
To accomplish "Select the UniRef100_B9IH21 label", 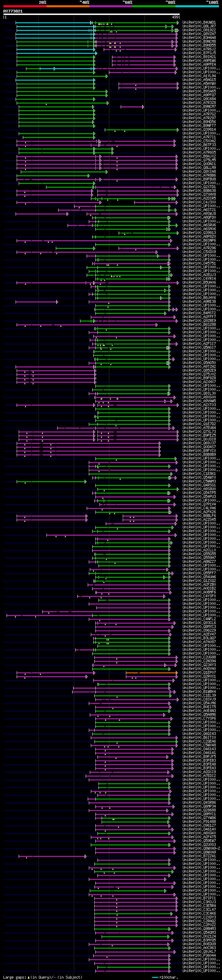I will pos(199,57).
